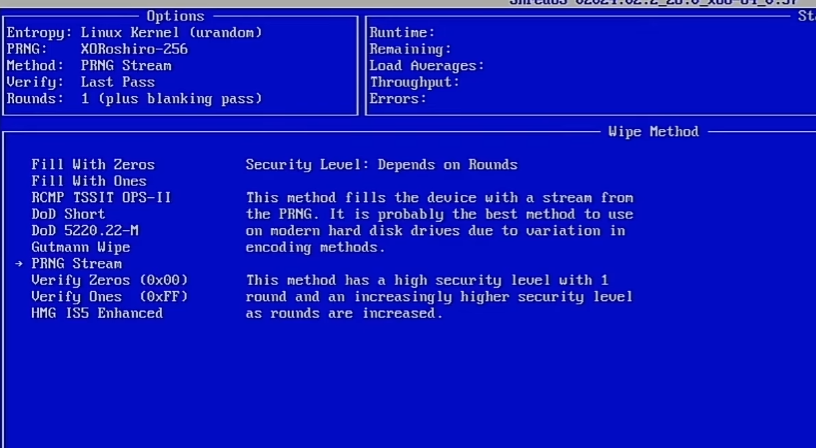Click the Rounds option line
816x448 pixels.
coord(134,99)
